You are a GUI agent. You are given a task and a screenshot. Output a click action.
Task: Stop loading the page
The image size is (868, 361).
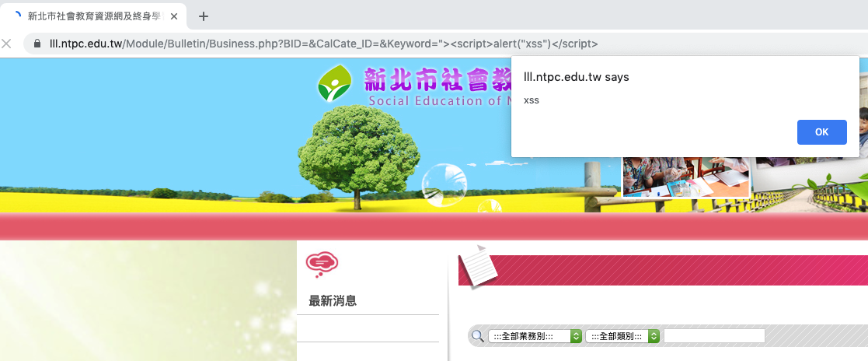pos(7,44)
